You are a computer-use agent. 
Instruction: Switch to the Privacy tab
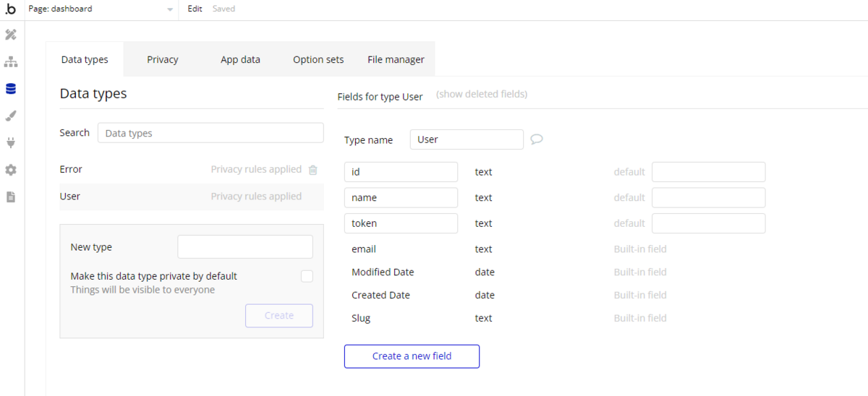[x=162, y=60]
